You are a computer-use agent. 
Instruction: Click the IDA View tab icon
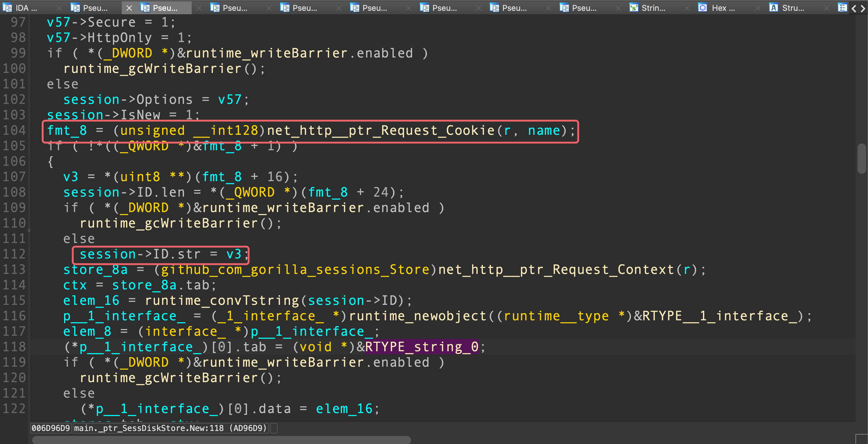point(7,7)
